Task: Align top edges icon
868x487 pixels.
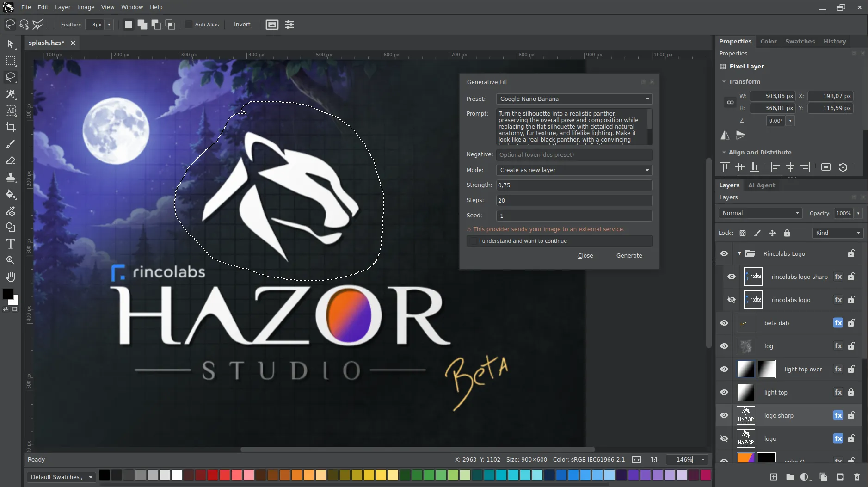Action: coord(725,167)
